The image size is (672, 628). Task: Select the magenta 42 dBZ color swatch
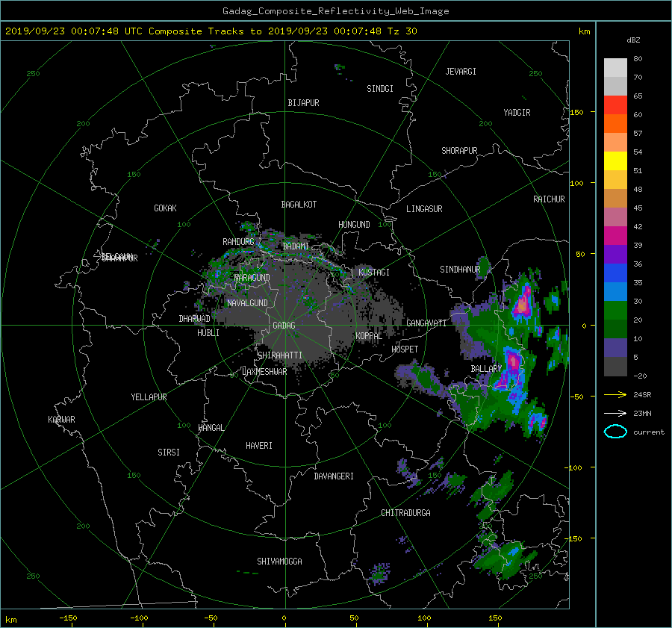pos(615,236)
